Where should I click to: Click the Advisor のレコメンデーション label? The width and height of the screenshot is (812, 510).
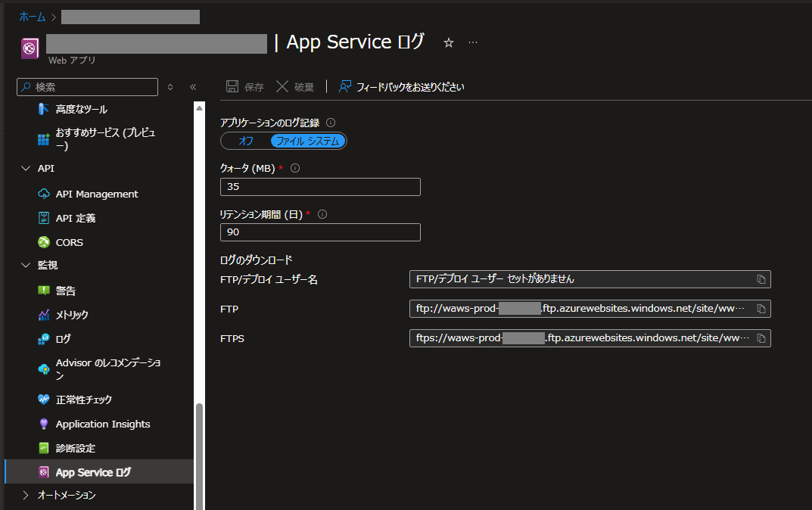[108, 369]
